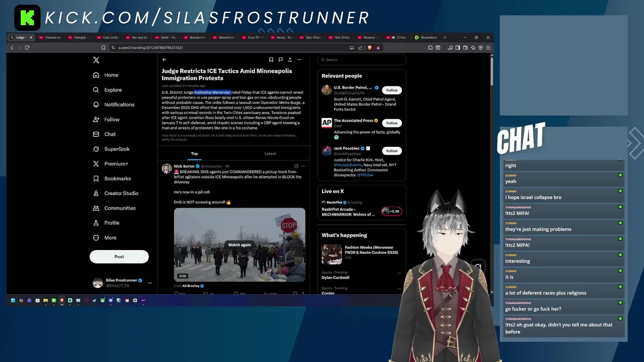644x362 pixels.
Task: Open the @HumanEvents mention link
Action: click(x=348, y=165)
